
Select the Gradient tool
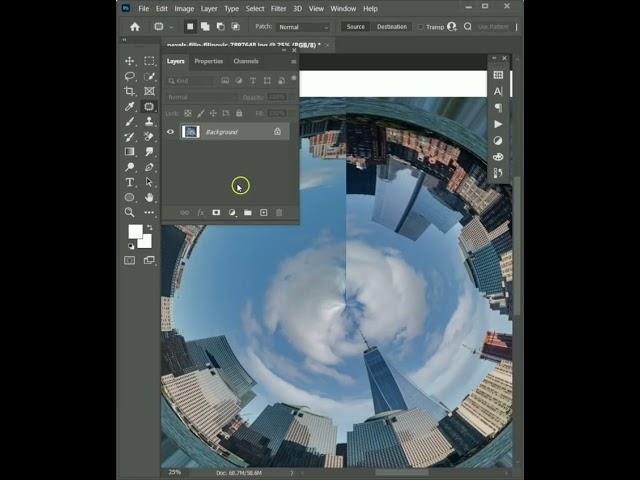pos(129,152)
